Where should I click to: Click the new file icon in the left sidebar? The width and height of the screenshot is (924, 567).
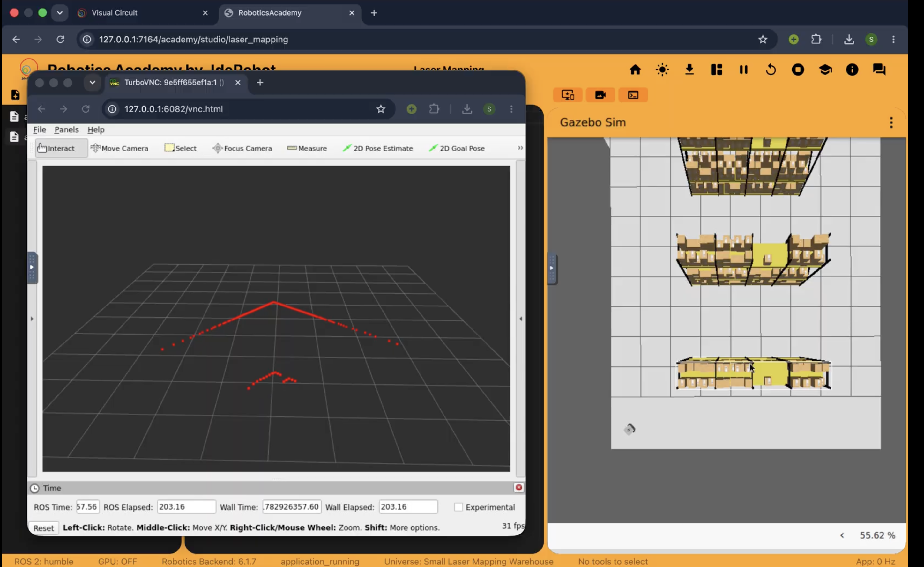15,95
